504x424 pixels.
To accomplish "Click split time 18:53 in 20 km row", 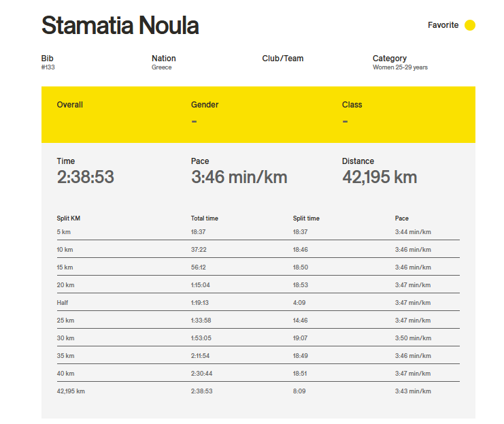I will coord(300,285).
